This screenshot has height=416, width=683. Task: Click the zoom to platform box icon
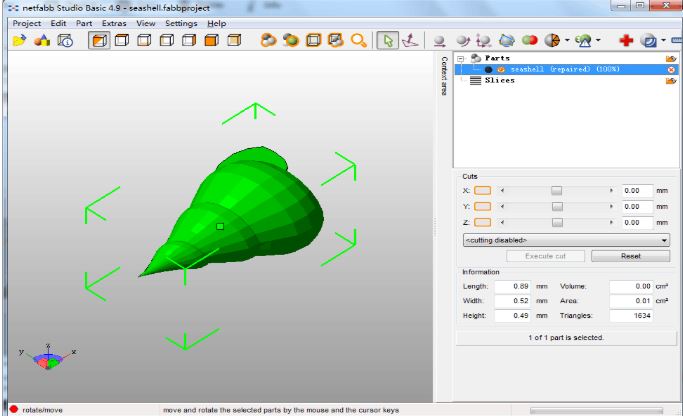[x=313, y=41]
